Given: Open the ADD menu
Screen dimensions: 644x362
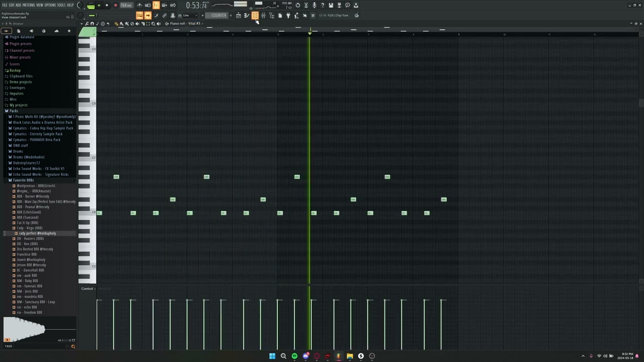Looking at the screenshot, I should [18, 5].
